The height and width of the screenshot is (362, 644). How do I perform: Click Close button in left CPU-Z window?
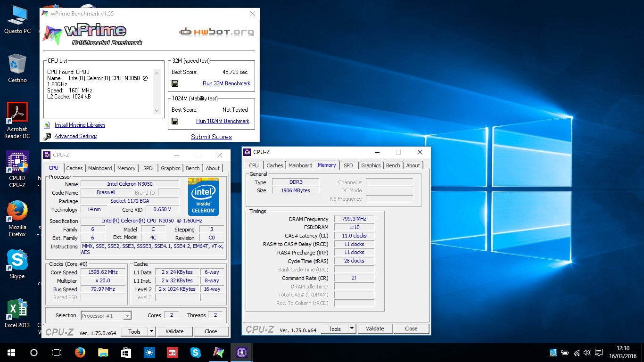point(211,331)
